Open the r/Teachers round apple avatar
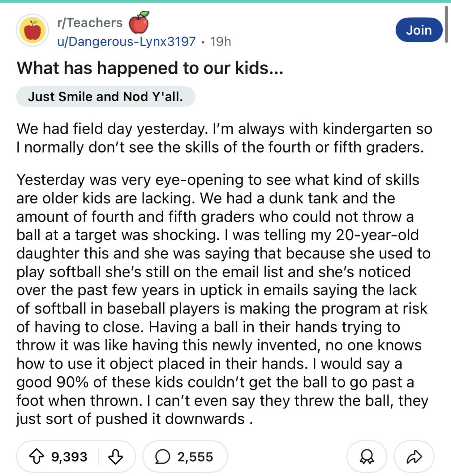Image resolution: width=451 pixels, height=476 pixels. (33, 30)
